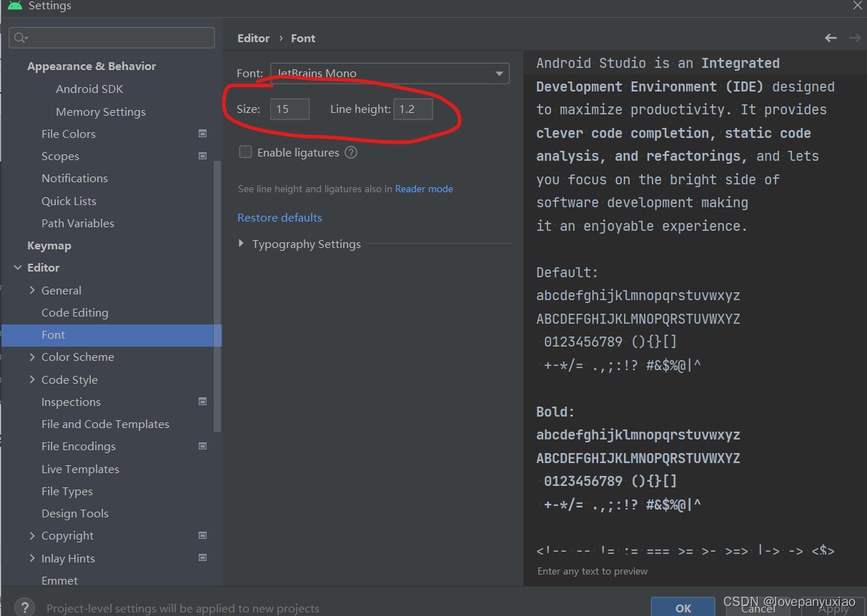Click 'Enter any text to preview' hint
The height and width of the screenshot is (616, 867).
click(593, 571)
